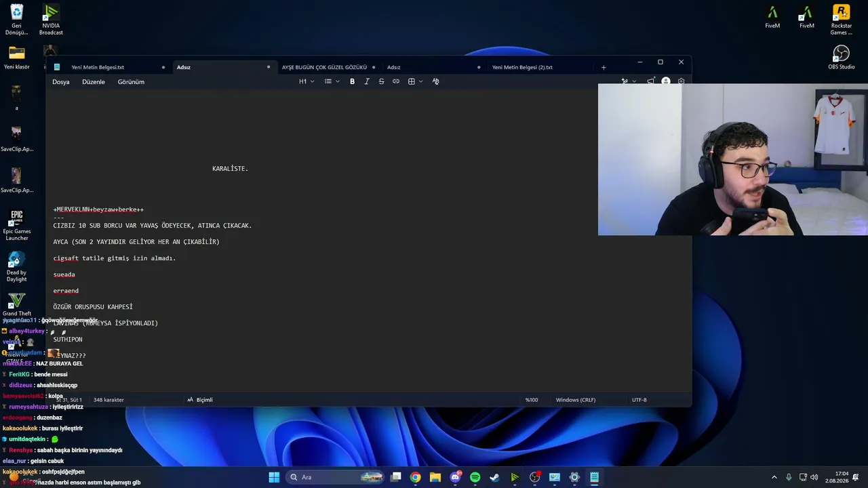Open Yeni klasör folder on desktop
Image resolution: width=868 pixels, height=488 pixels.
click(17, 58)
